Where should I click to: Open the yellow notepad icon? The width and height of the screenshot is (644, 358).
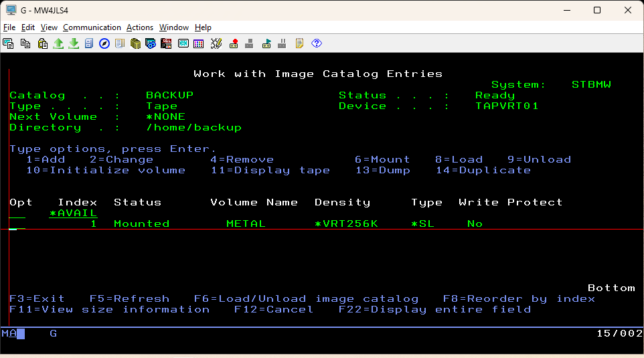point(299,43)
